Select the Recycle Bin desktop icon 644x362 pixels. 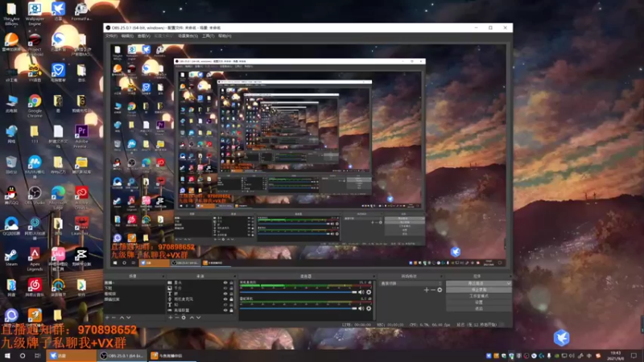[x=11, y=165]
